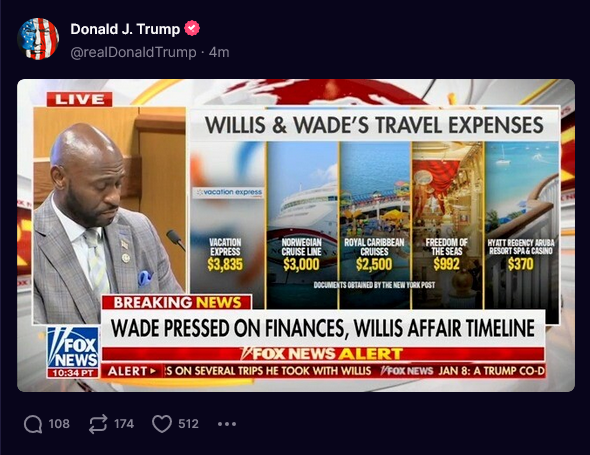
Task: Open the Donald J. Trump display name
Action: [x=125, y=29]
